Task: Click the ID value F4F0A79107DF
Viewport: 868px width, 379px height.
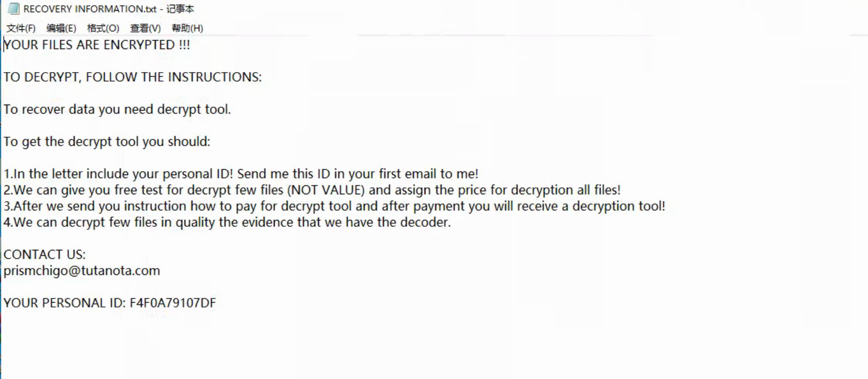Action: [173, 303]
